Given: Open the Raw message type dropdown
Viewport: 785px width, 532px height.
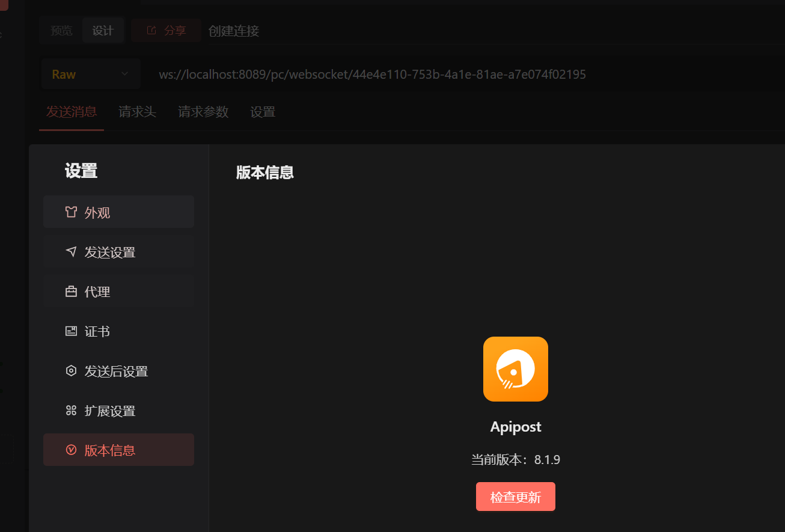Looking at the screenshot, I should point(91,74).
